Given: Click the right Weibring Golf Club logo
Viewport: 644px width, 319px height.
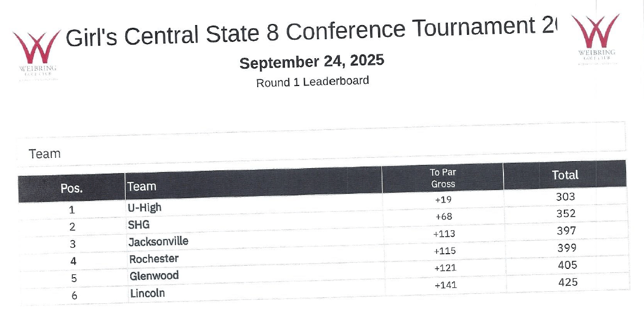Looking at the screenshot, I should [x=596, y=39].
